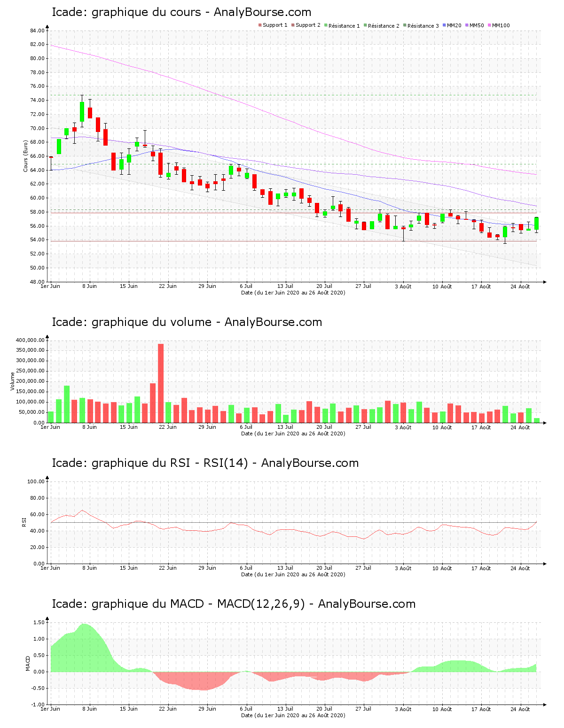Select the MM50 legend label

(477, 25)
